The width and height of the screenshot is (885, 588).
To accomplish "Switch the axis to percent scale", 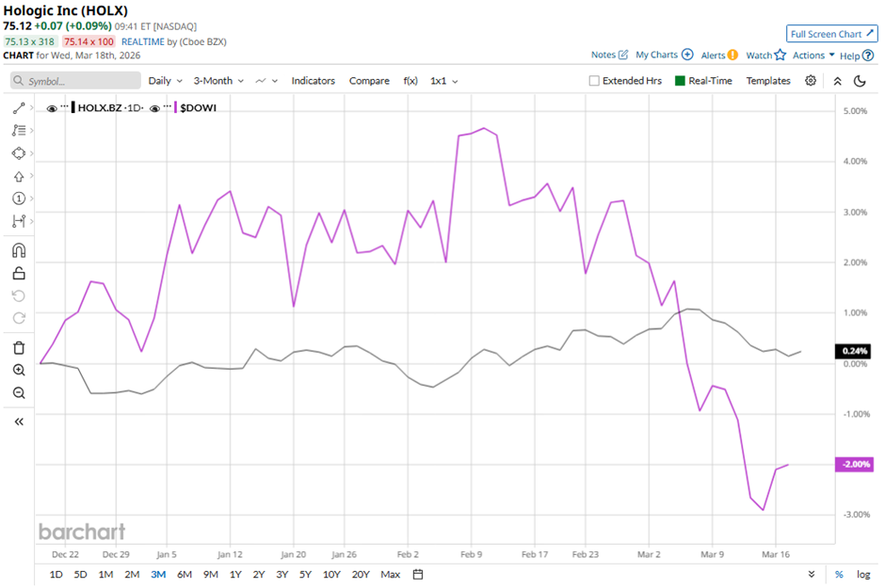I will coord(839,575).
